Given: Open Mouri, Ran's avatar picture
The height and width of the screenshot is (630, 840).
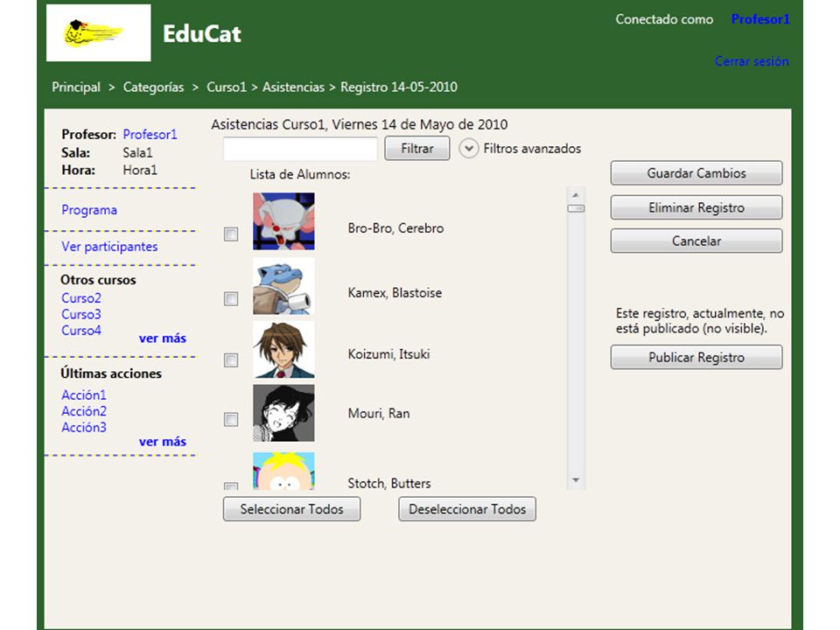Looking at the screenshot, I should tap(283, 413).
